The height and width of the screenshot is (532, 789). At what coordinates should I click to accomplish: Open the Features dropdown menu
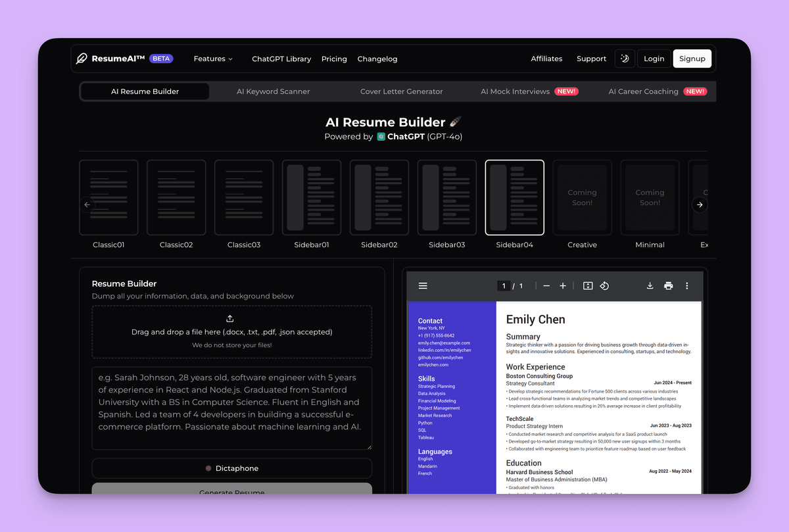pyautogui.click(x=213, y=59)
